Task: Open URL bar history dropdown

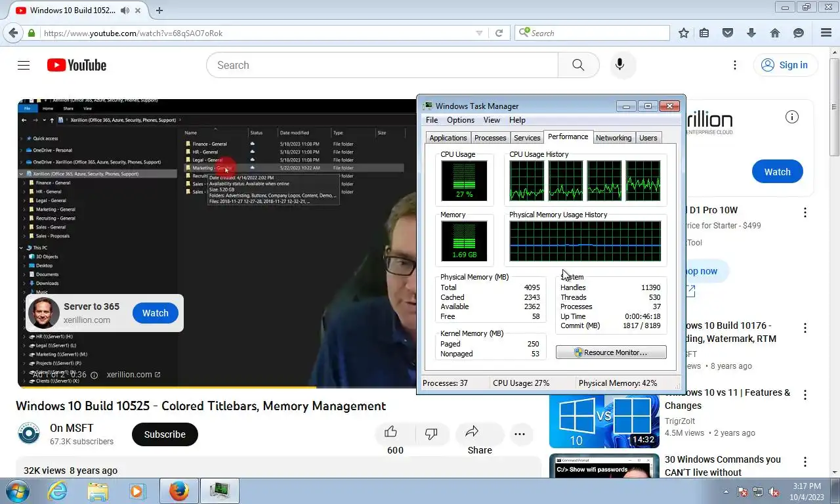Action: [x=479, y=33]
